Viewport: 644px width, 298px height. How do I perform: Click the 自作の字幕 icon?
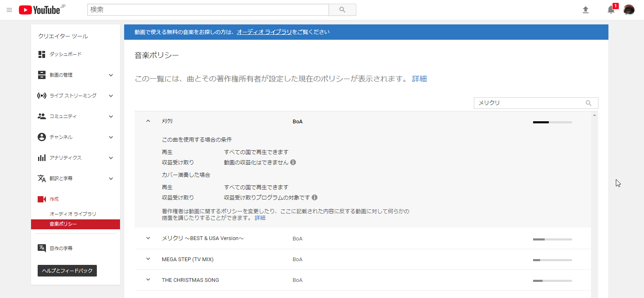point(41,248)
